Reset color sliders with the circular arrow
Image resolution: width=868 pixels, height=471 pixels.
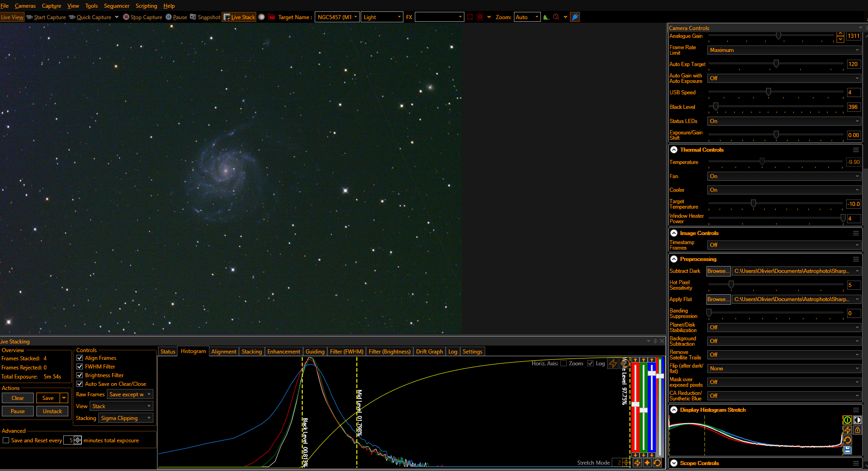(657, 463)
